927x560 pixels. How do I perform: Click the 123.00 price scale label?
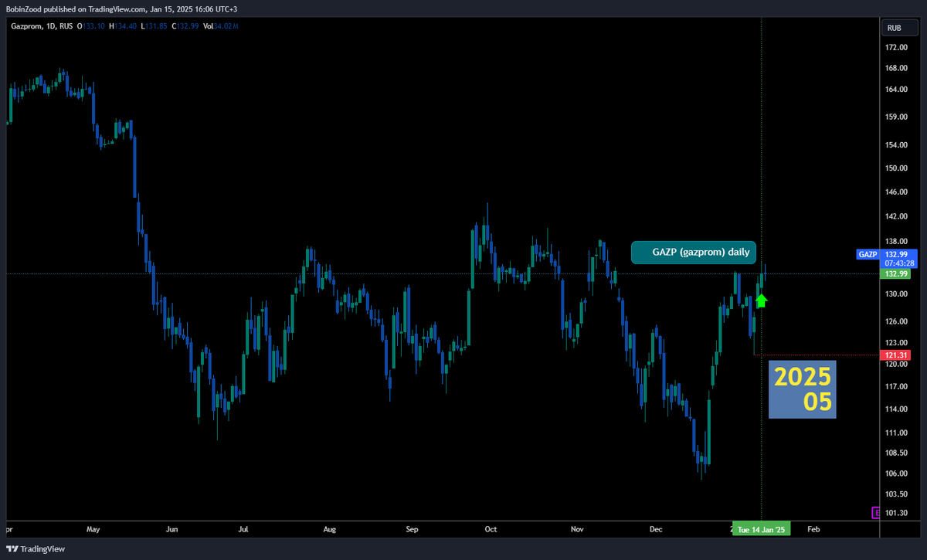tap(896, 342)
